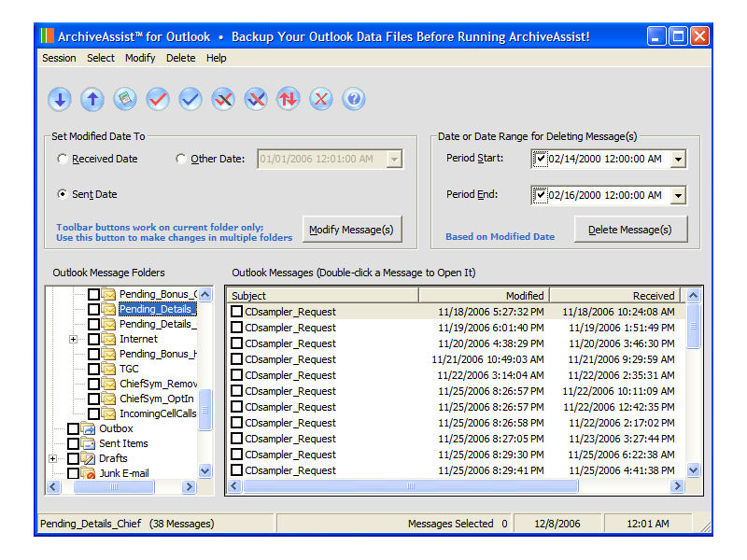
Task: Tick the TGC folder checkbox
Action: [94, 369]
